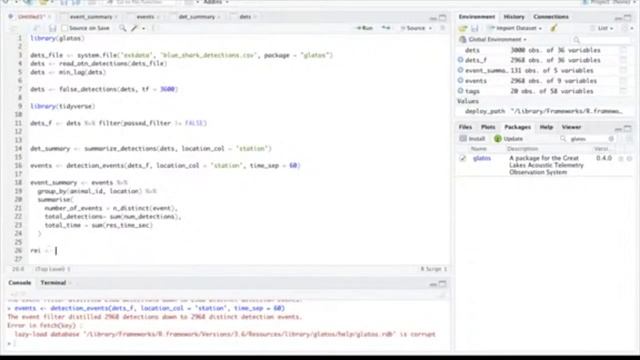Viewport: 640px width, 360px height.
Task: Select the Untitled1 editor tab
Action: pyautogui.click(x=31, y=17)
